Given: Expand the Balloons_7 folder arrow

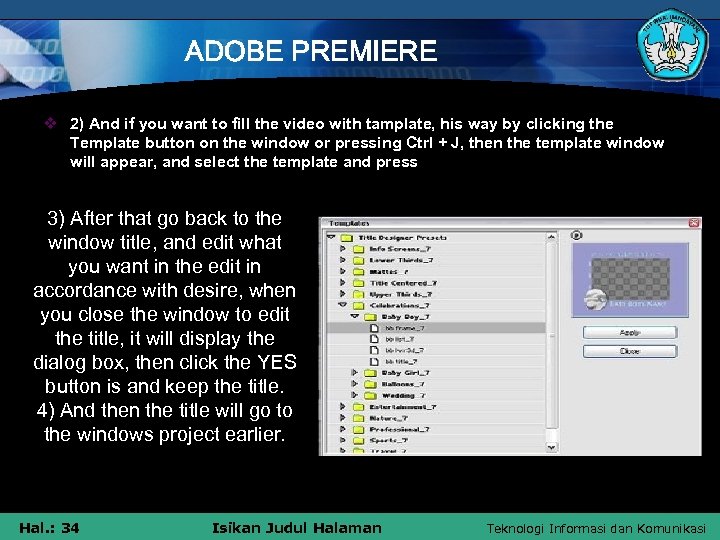Looking at the screenshot, I should 354,384.
